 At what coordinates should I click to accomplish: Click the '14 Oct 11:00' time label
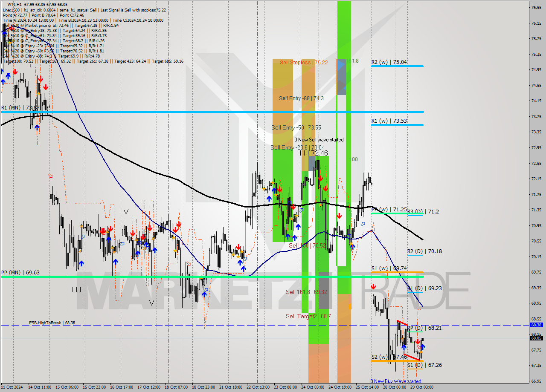tap(40, 387)
